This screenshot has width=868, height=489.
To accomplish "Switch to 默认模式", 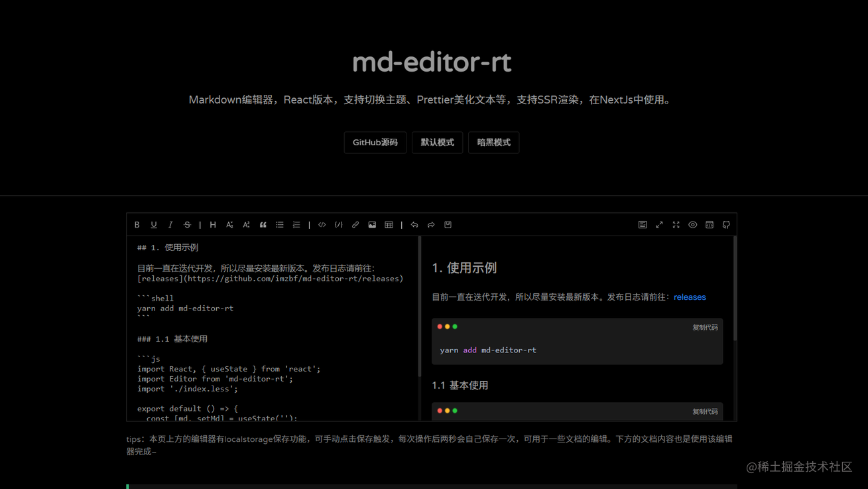I will coord(437,142).
